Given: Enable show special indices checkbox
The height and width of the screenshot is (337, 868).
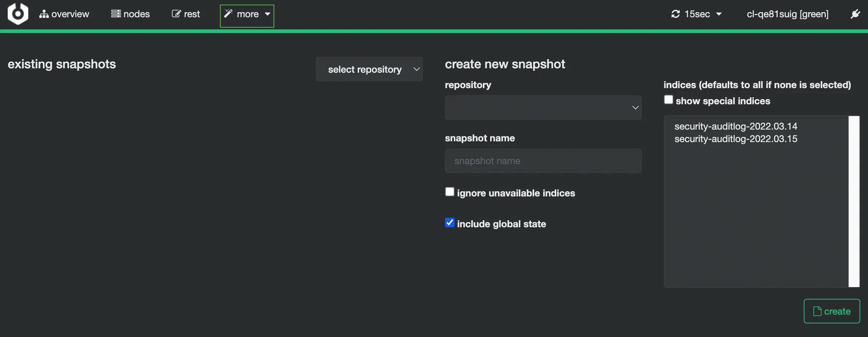Looking at the screenshot, I should click(x=668, y=100).
